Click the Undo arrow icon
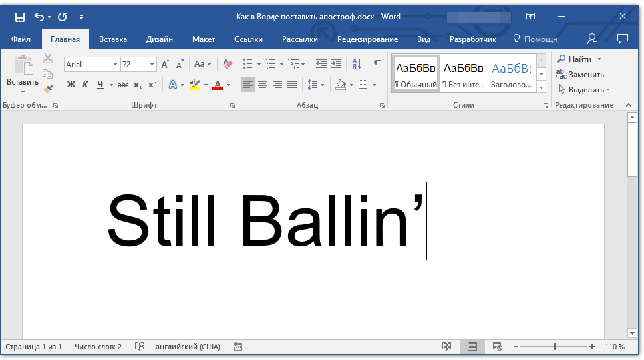The image size is (644, 360). pos(39,17)
